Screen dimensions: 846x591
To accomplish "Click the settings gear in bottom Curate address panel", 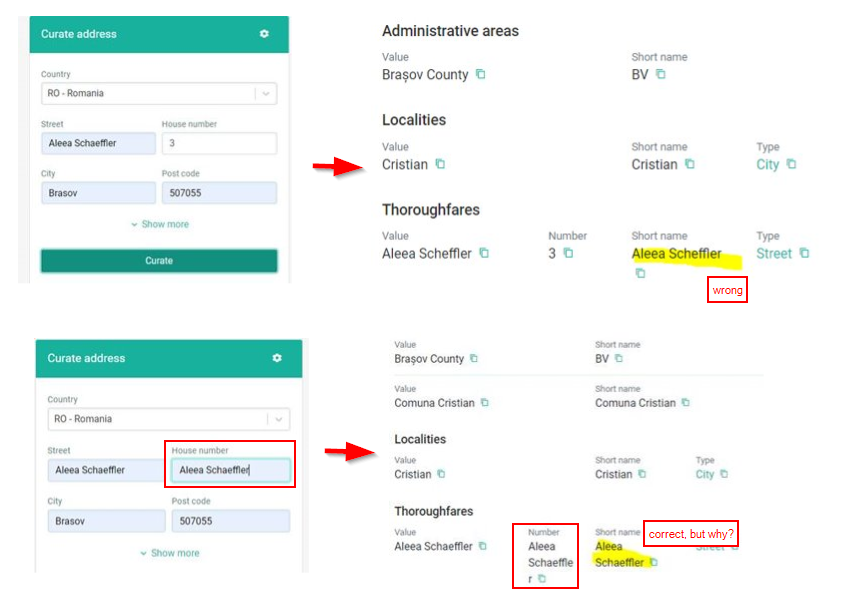I will click(x=277, y=358).
